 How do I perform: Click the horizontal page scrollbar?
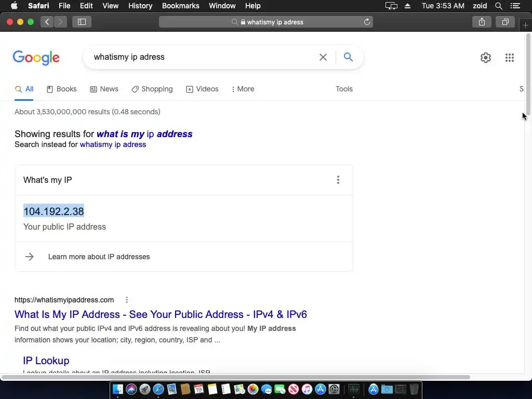tap(235, 377)
